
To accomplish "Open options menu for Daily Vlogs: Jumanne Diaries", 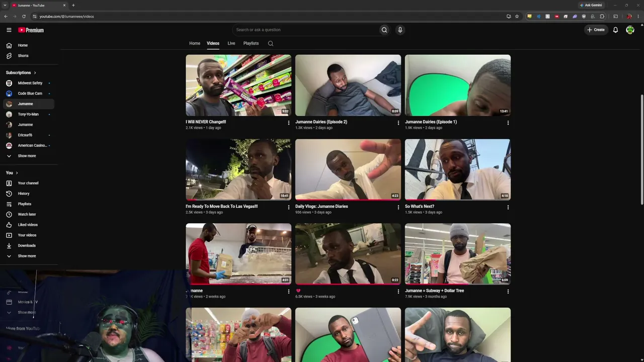I will pos(398,207).
